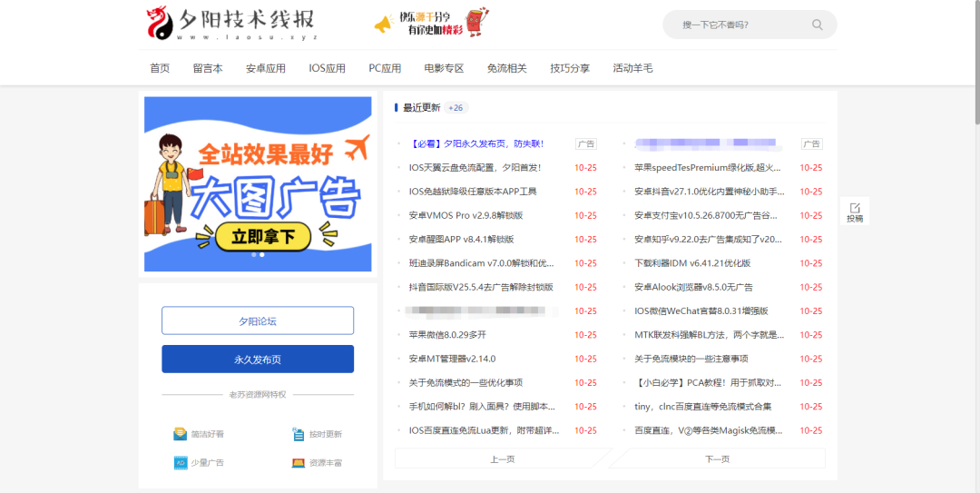Open 苹果微信8.0.29多开 post

447,335
